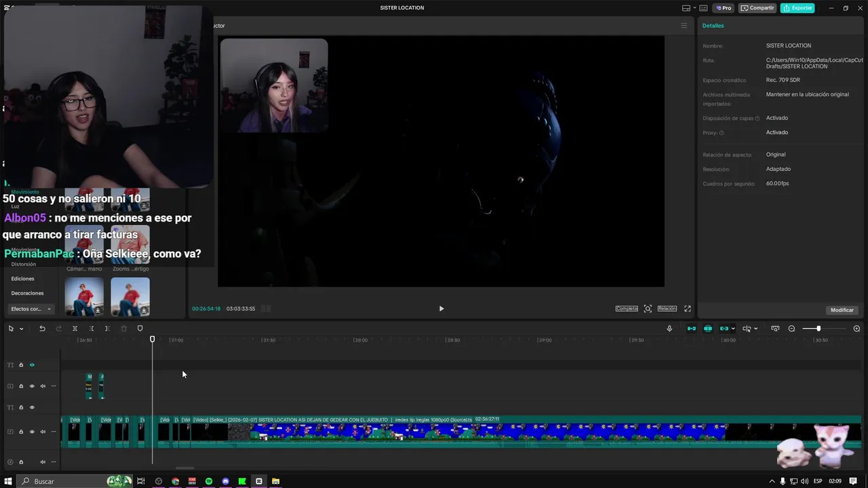Viewport: 868px width, 488px height.
Task: Select the Decoraciones effects category
Action: (x=27, y=293)
